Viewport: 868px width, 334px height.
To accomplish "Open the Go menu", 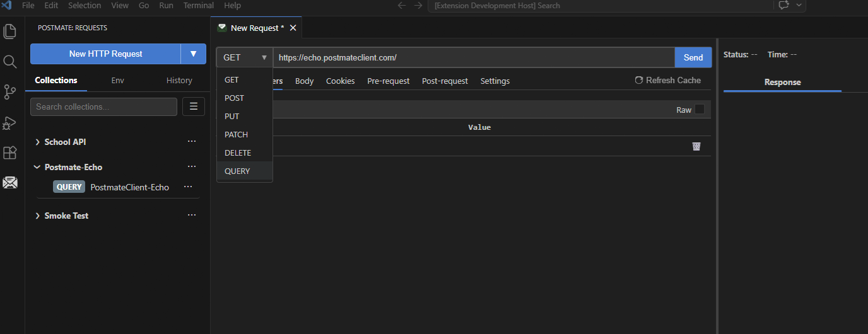I will pos(144,5).
